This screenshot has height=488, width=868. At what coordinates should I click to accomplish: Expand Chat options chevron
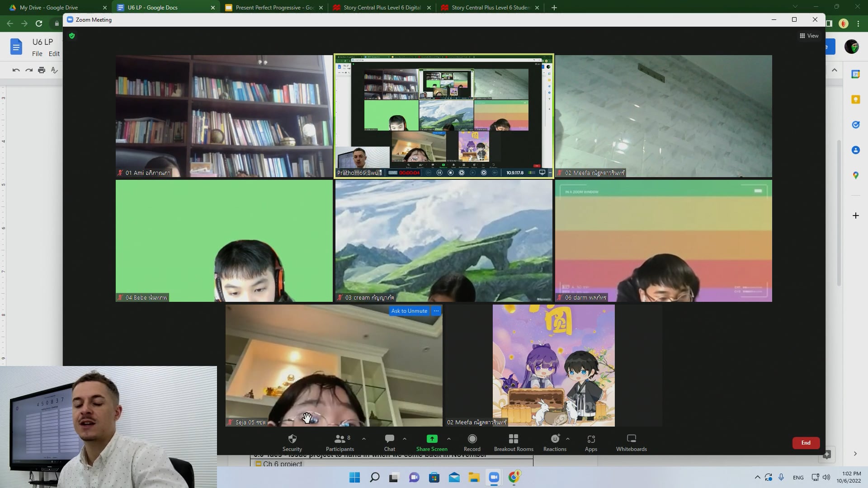coord(405,439)
